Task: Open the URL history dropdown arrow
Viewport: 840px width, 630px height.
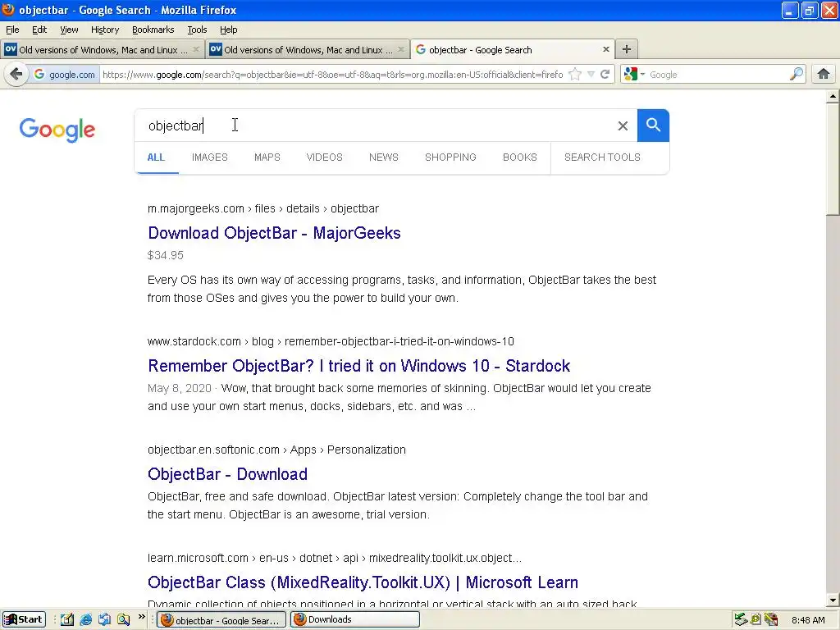Action: pyautogui.click(x=591, y=75)
